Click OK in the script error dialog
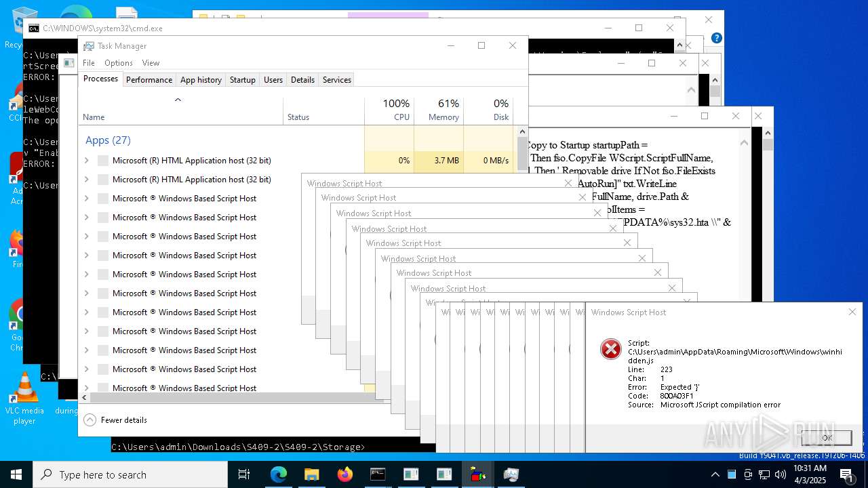868x488 pixels. tap(827, 438)
